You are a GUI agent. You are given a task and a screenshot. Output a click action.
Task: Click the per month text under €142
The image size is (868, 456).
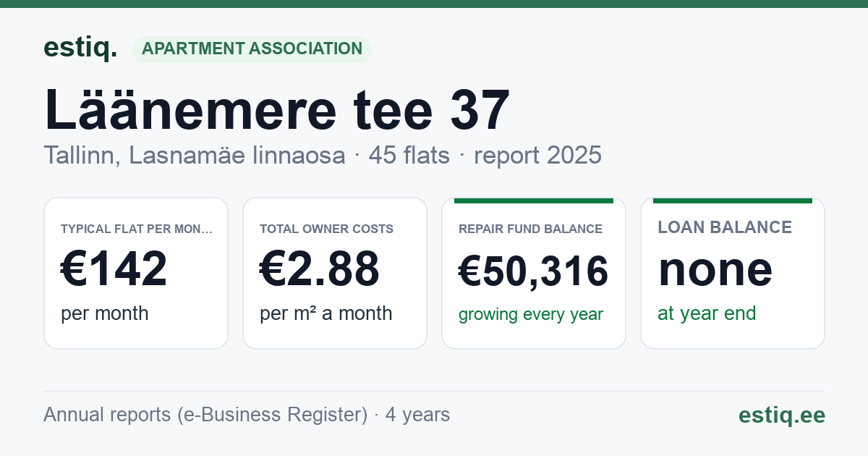[104, 313]
